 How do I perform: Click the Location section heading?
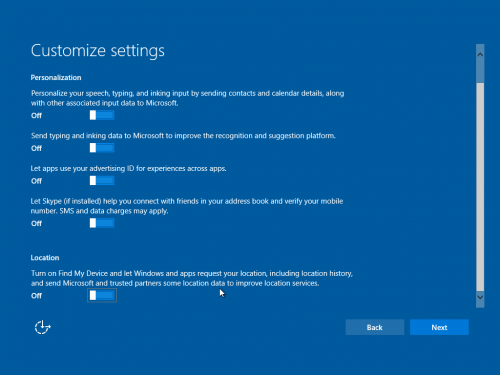tap(45, 258)
